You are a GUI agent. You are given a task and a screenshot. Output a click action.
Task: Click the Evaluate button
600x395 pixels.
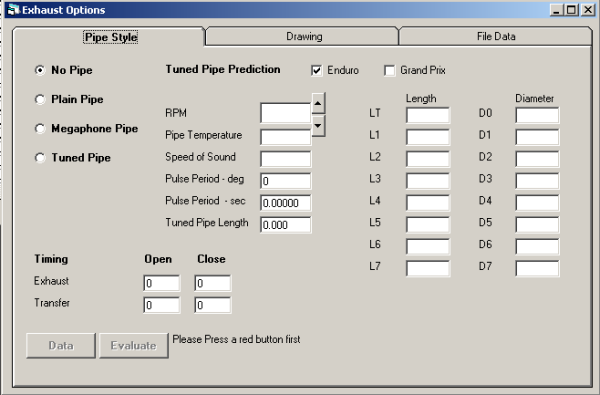click(134, 346)
